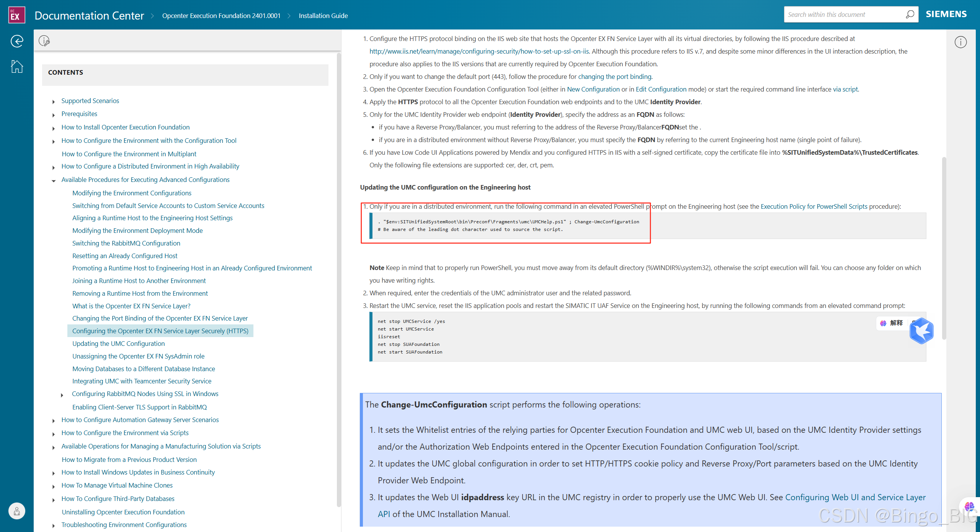Select Configuring the Service Layer Securely (HTTPS)

tap(160, 331)
